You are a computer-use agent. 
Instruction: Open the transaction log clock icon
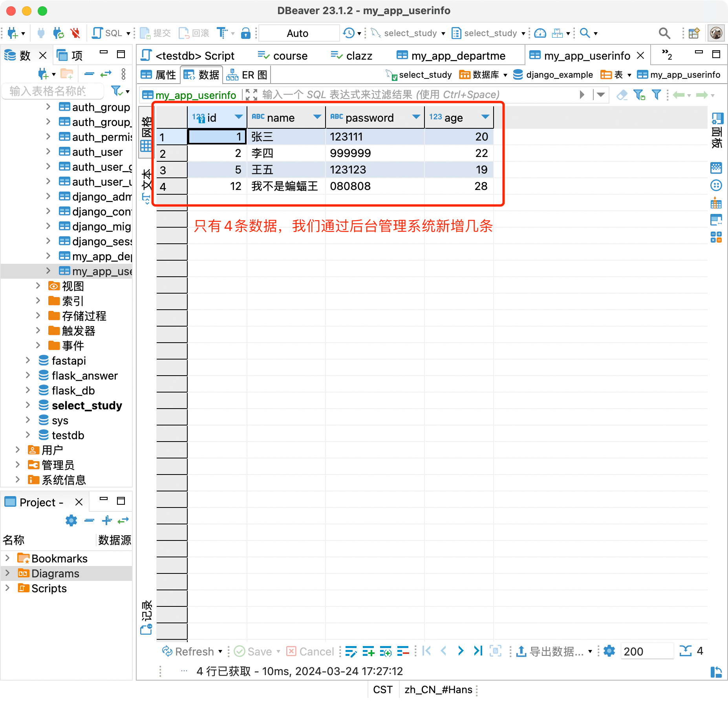coord(349,33)
